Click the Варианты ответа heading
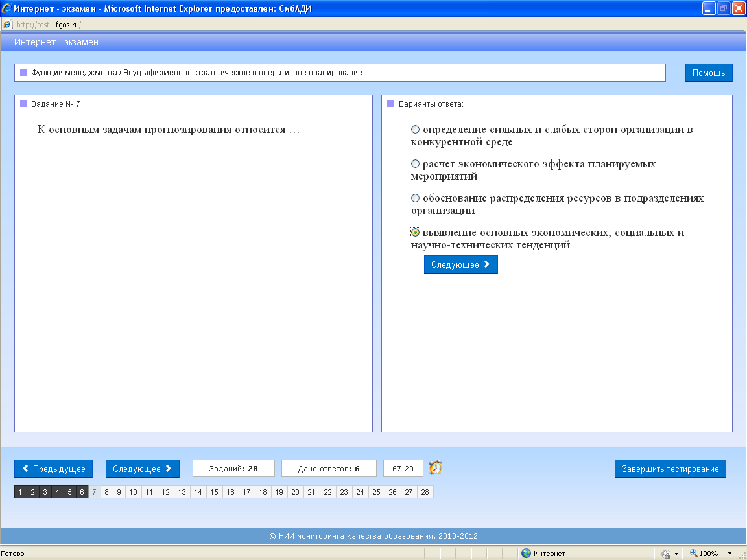This screenshot has height=560, width=747. click(x=431, y=104)
